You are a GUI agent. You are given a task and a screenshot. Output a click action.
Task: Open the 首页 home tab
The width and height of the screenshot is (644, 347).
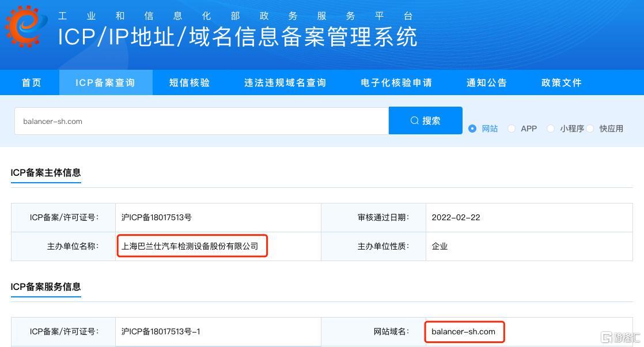click(x=32, y=82)
